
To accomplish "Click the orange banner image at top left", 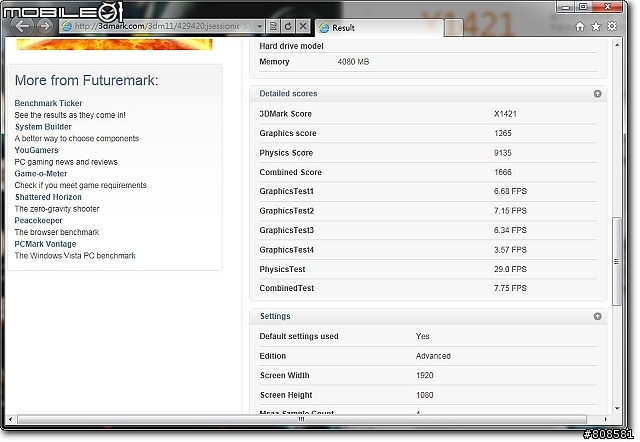I will 115,44.
